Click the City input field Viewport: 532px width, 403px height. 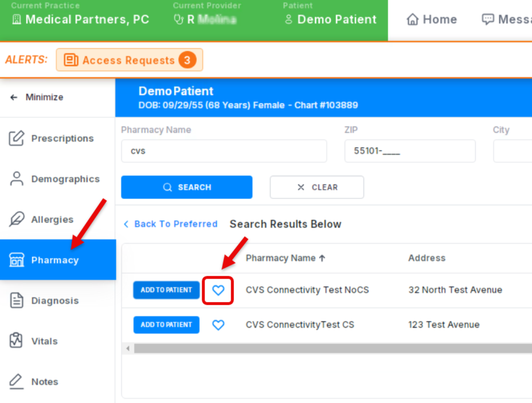513,151
